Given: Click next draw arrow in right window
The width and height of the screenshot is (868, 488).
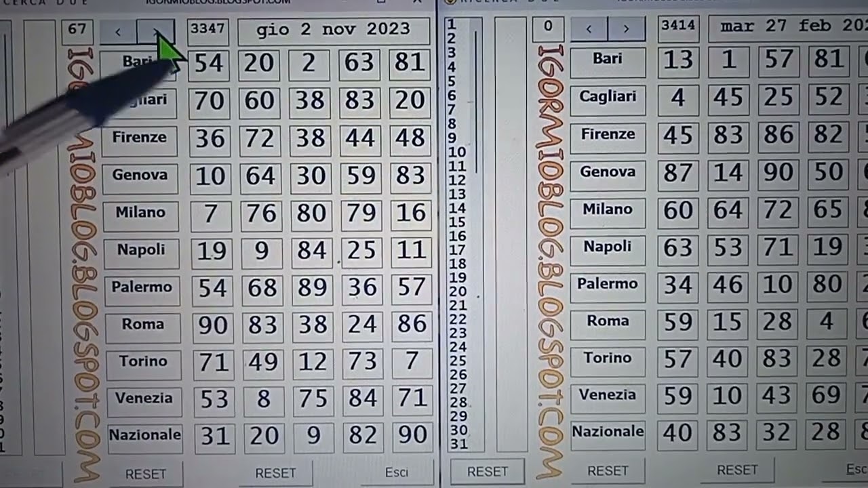Looking at the screenshot, I should click(626, 29).
